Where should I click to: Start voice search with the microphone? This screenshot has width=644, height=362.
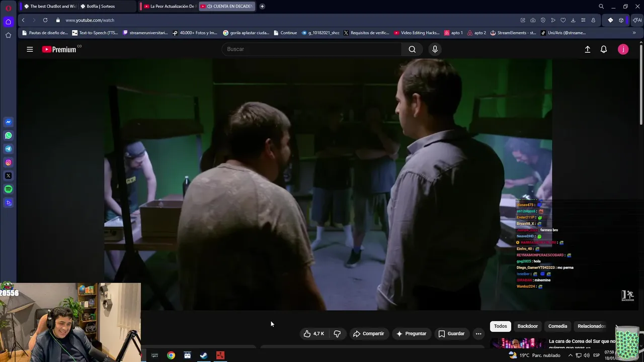coord(435,49)
